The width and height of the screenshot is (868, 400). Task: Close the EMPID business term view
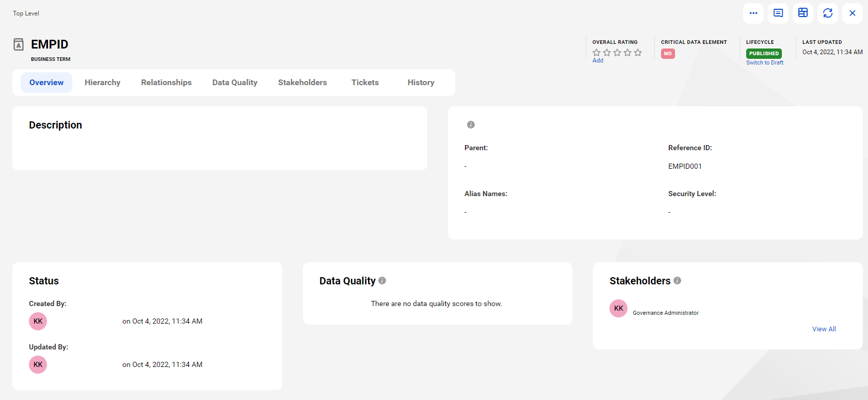click(853, 13)
